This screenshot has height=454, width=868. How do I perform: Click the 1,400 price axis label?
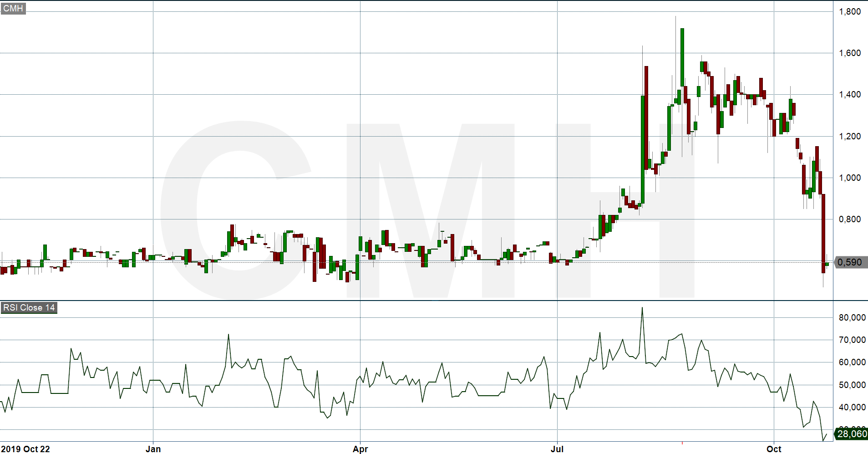tap(850, 95)
